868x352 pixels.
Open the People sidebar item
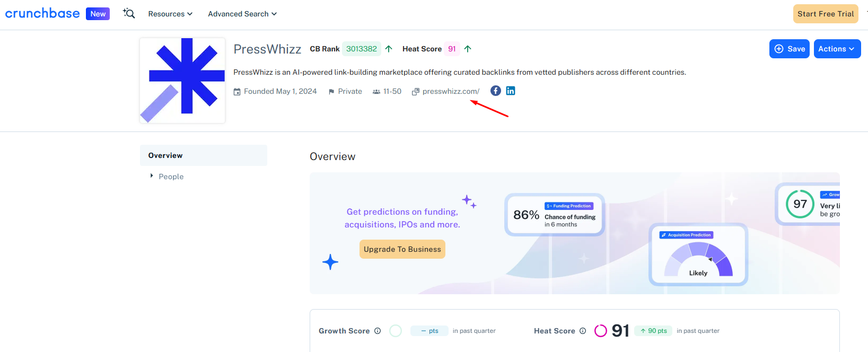[171, 177]
